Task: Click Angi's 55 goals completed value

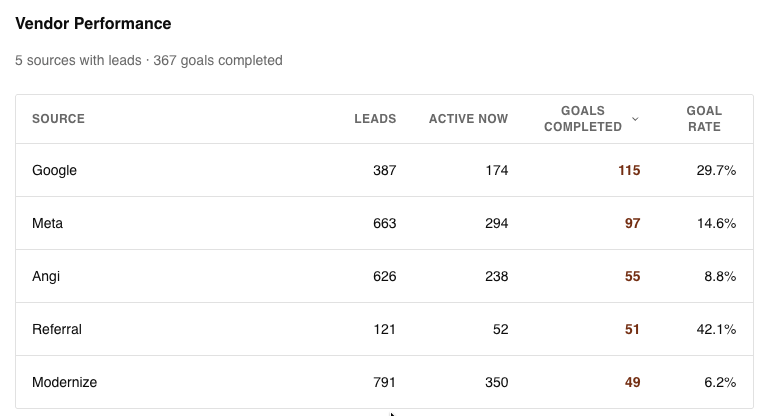Action: pyautogui.click(x=632, y=277)
